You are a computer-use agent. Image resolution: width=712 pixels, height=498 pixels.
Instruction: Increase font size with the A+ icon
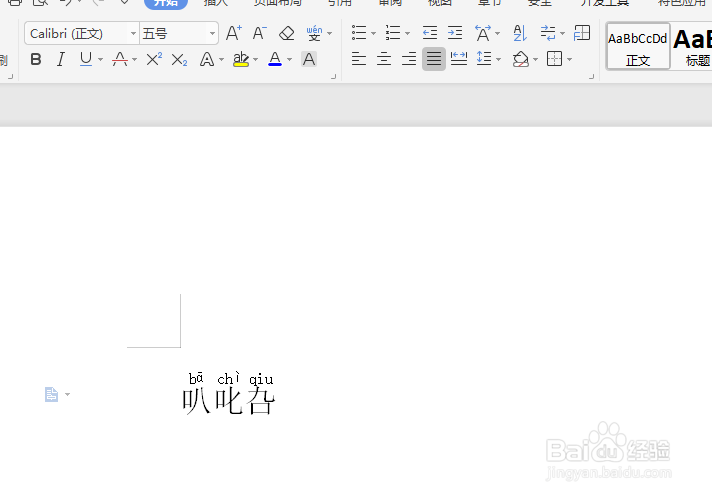click(233, 33)
